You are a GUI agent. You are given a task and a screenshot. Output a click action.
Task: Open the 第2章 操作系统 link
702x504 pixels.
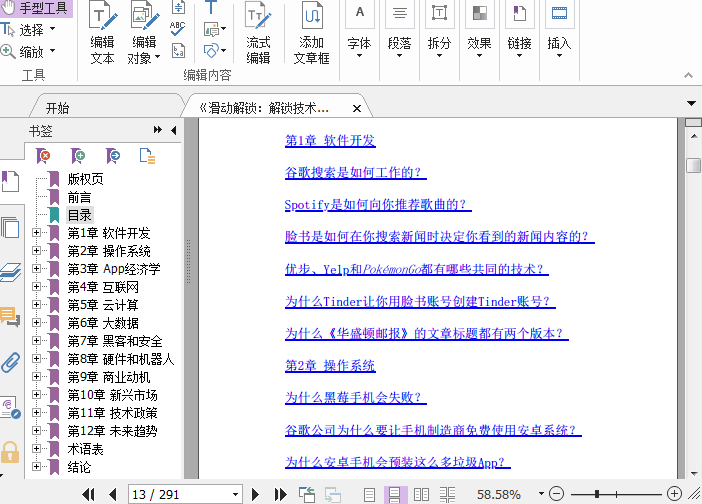(330, 366)
